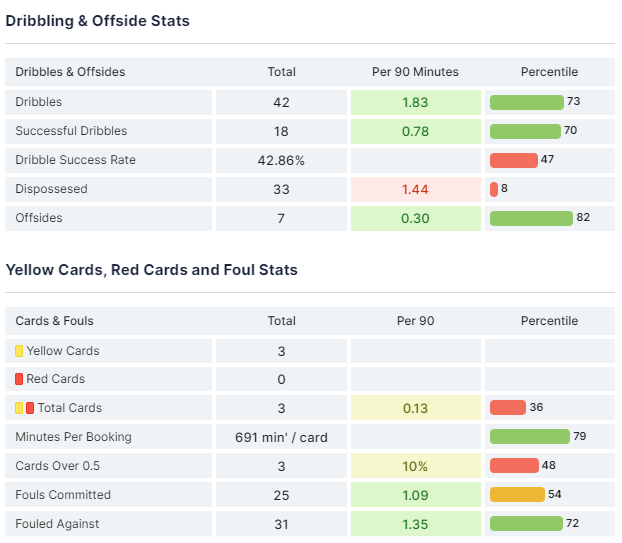
Task: Click the Dribbles percentile bar showing 73
Action: pos(526,102)
